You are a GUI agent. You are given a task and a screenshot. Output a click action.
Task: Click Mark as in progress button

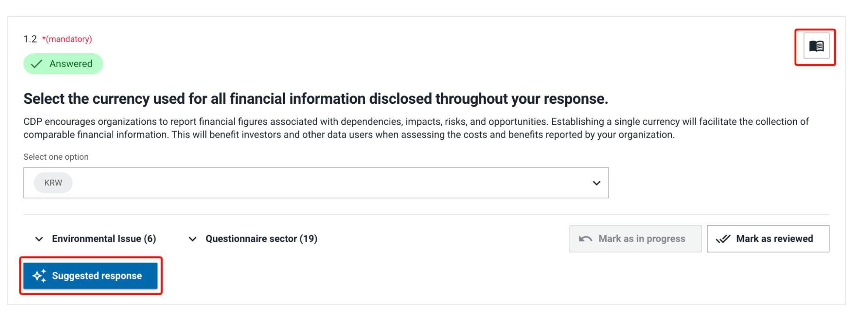(x=635, y=239)
